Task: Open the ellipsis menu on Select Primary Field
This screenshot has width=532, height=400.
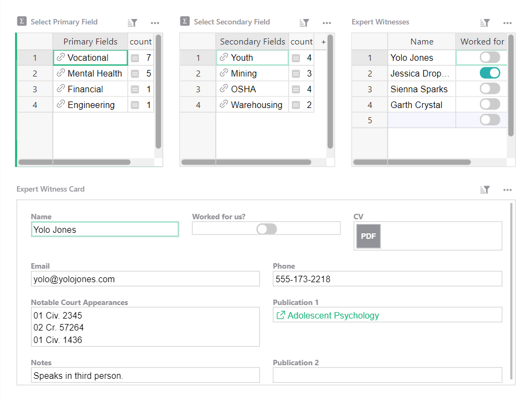Action: tap(155, 22)
